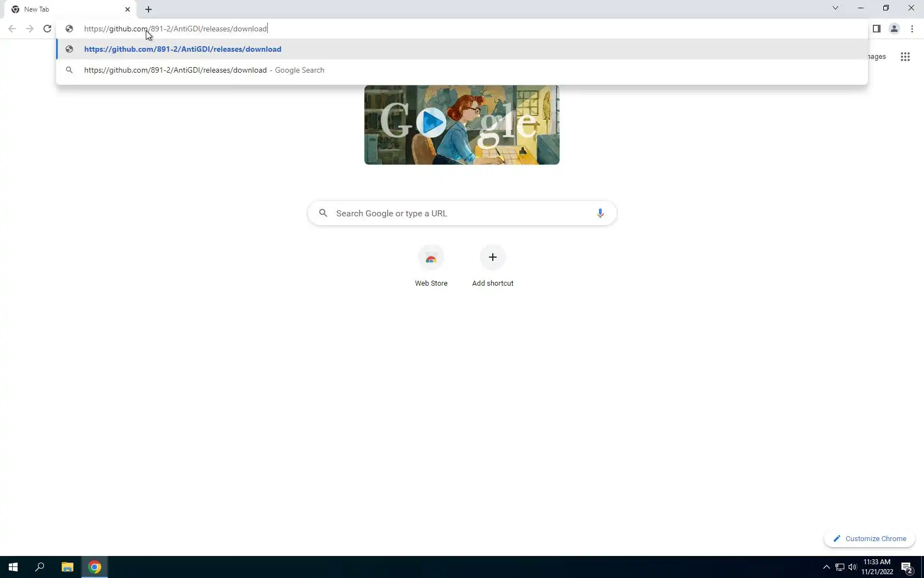Open the volume control in system tray
The width and height of the screenshot is (924, 578).
pos(853,567)
